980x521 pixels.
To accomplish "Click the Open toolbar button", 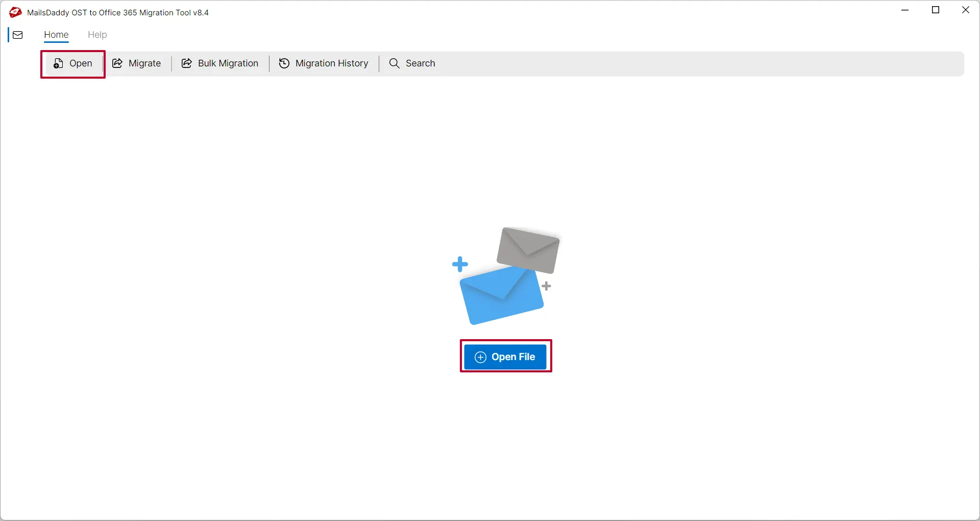I will [x=73, y=64].
